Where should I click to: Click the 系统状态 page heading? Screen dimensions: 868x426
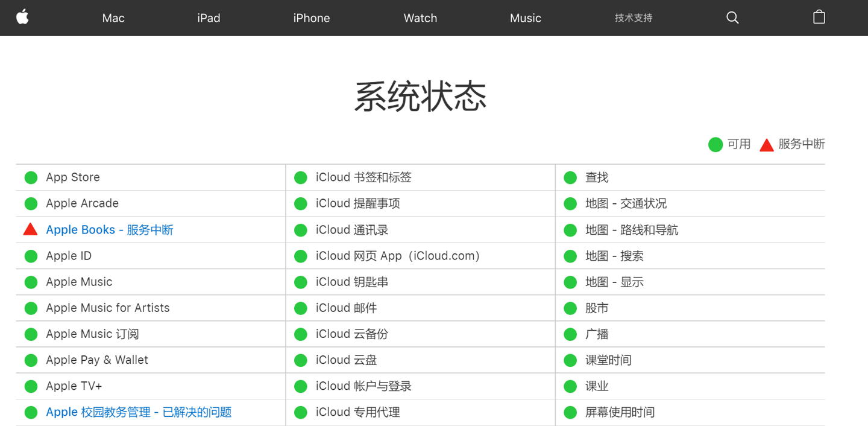coord(420,96)
